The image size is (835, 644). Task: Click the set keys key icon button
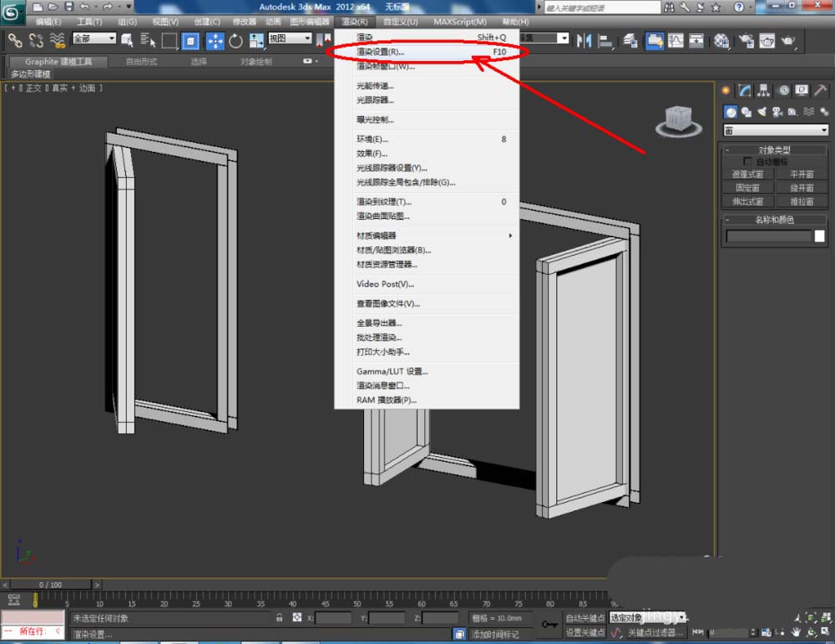pos(549,624)
